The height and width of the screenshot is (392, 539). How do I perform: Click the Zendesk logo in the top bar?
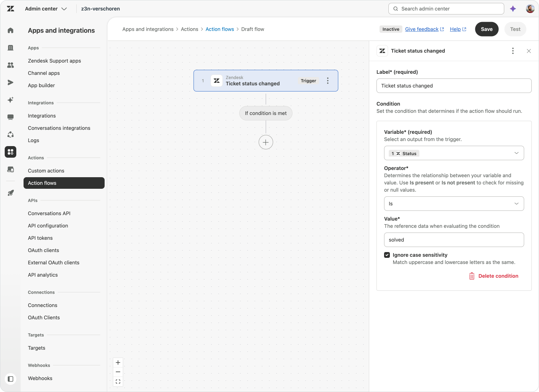tap(10, 9)
